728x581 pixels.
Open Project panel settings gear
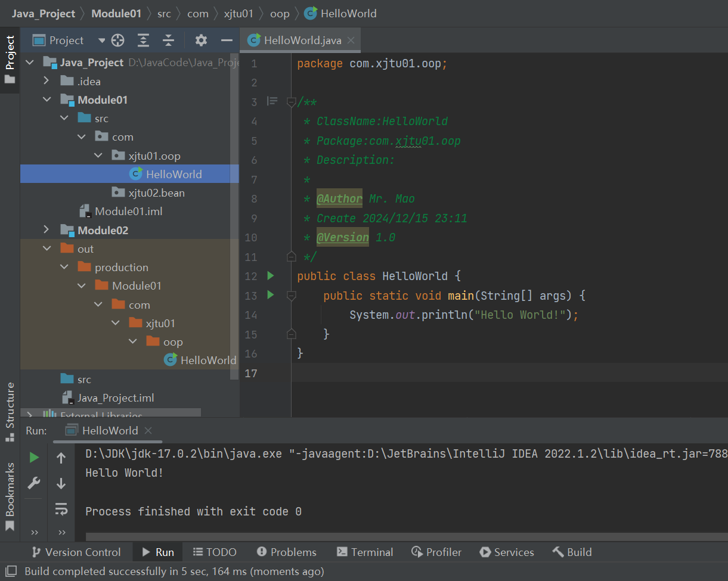click(201, 41)
